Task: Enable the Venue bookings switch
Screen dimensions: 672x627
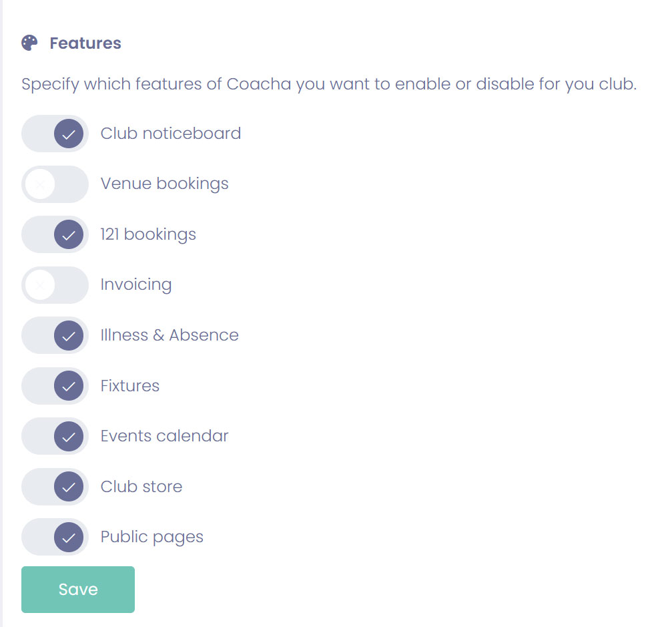Action: tap(55, 184)
